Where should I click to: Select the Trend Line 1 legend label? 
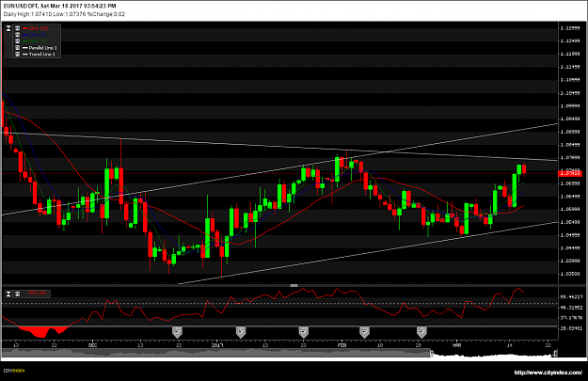(42, 55)
